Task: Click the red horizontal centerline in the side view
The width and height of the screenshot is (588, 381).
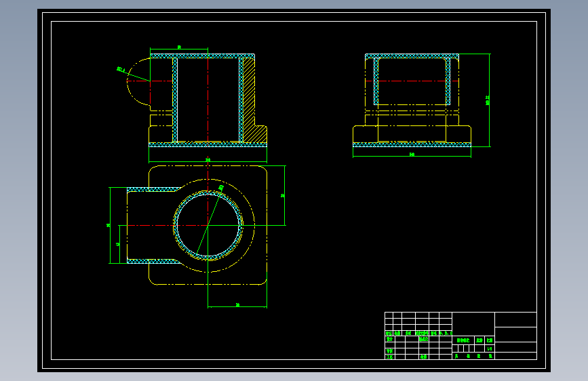Action: pos(412,81)
